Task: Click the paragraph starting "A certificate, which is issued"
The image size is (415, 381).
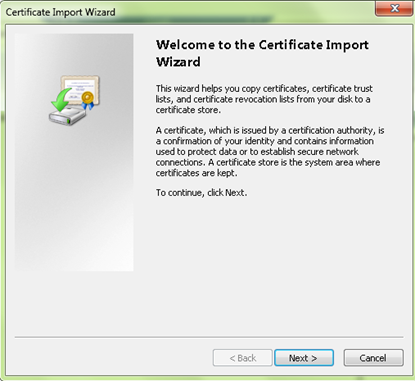Action: 270,152
